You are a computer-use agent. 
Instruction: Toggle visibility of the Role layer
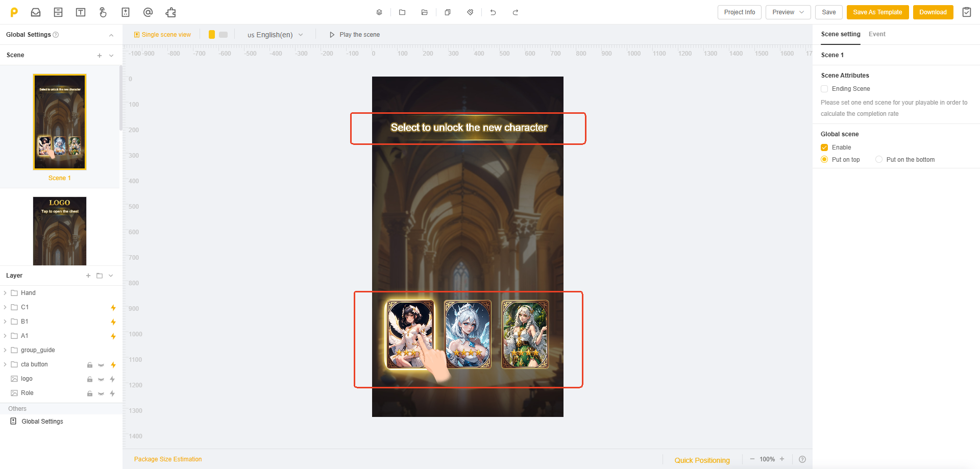[x=101, y=393]
